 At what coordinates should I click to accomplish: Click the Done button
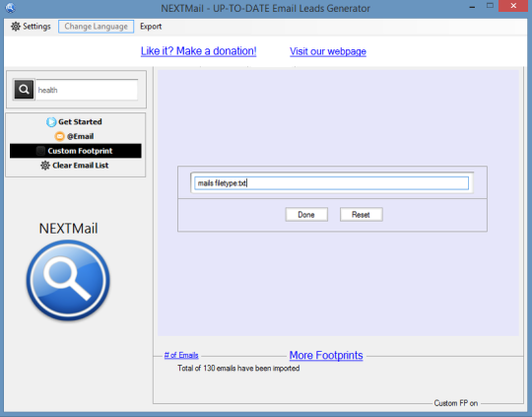(306, 215)
